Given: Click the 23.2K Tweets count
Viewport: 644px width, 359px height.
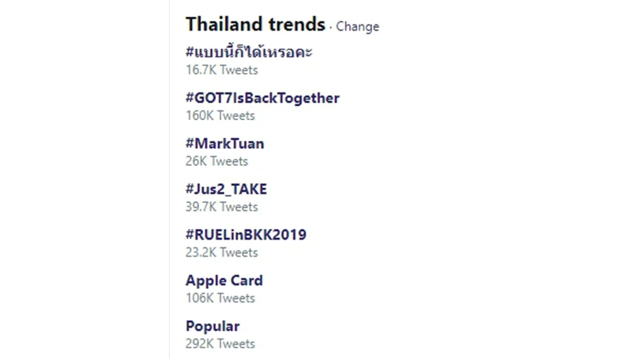Looking at the screenshot, I should click(x=222, y=252).
